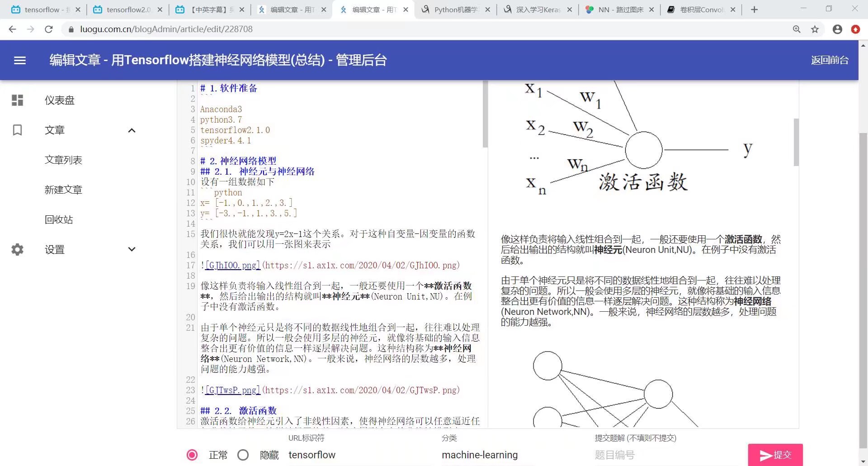Click the '## 2.2. 激活函数' heading line
This screenshot has height=466, width=868.
[x=238, y=411]
